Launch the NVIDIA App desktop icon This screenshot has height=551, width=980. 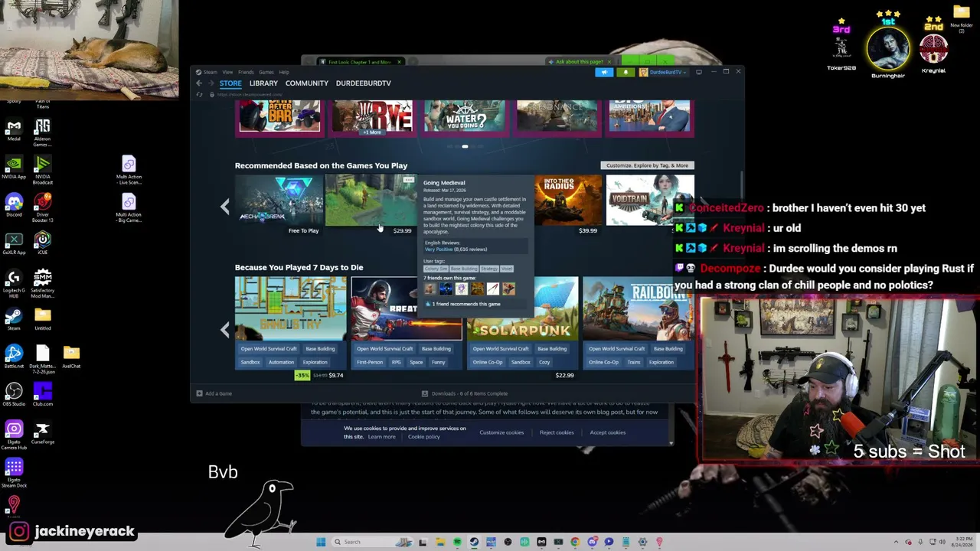pos(14,167)
